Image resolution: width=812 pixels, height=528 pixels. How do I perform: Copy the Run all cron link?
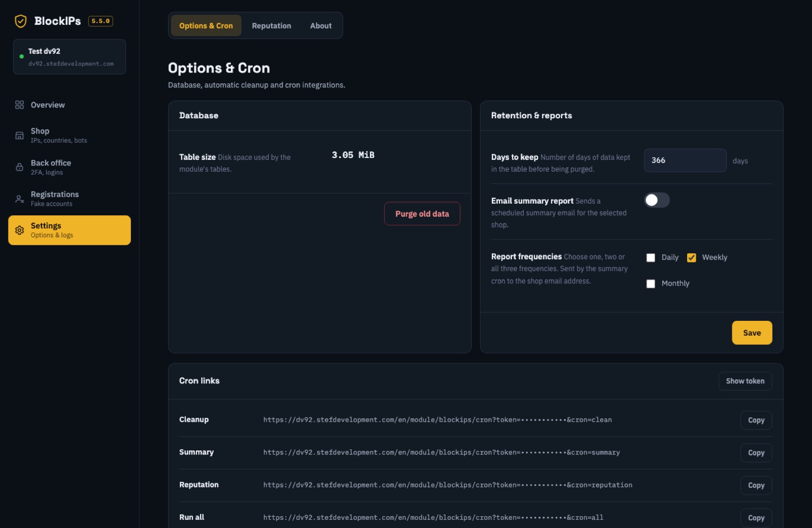click(x=756, y=517)
